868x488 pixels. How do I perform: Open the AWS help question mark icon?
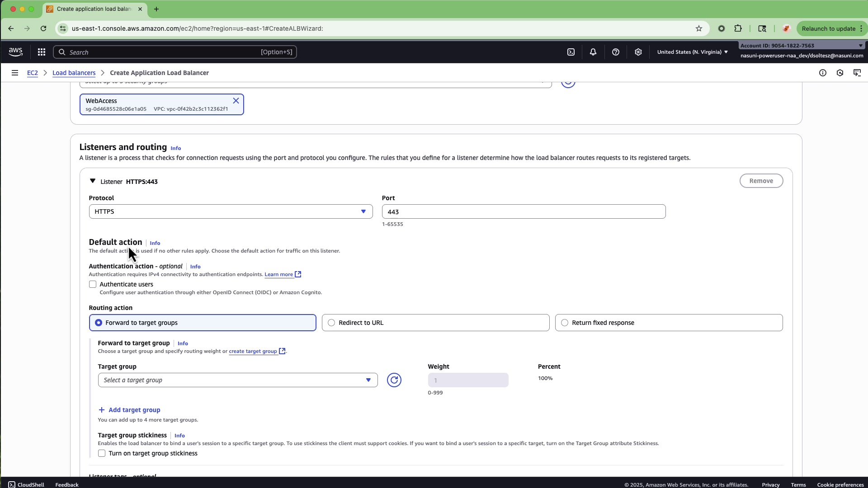[616, 52]
